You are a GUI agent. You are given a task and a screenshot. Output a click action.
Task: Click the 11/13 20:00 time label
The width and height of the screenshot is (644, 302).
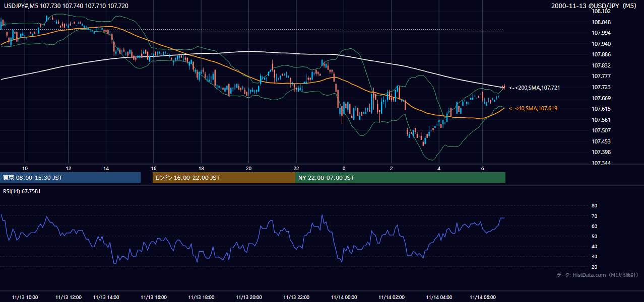pyautogui.click(x=249, y=297)
